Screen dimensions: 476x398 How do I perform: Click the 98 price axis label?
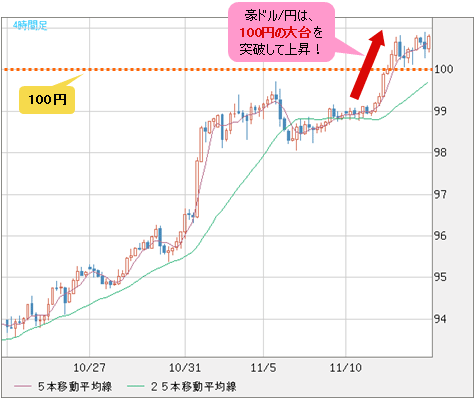440,153
